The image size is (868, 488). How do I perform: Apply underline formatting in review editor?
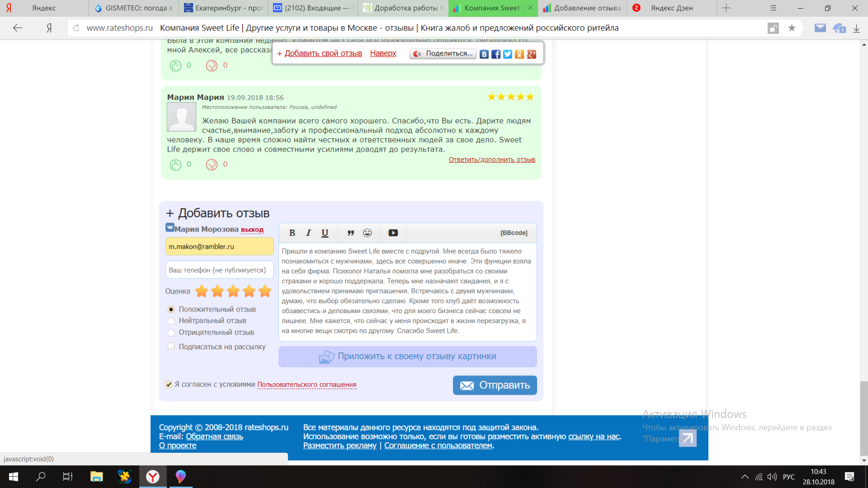325,233
